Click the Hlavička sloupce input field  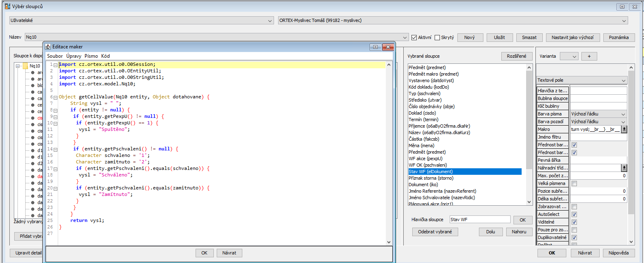point(480,220)
